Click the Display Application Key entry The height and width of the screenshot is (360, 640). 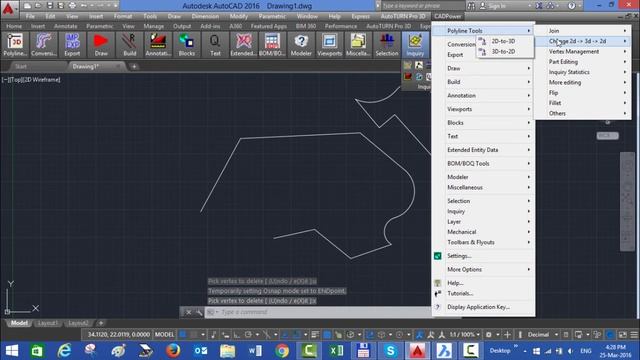(x=478, y=307)
